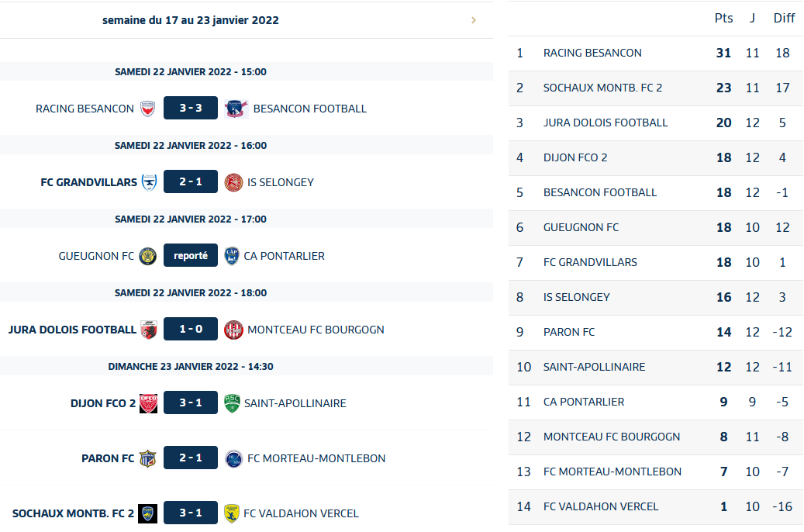804x532 pixels.
Task: Click the Besancon Football club logo
Action: coord(236,109)
